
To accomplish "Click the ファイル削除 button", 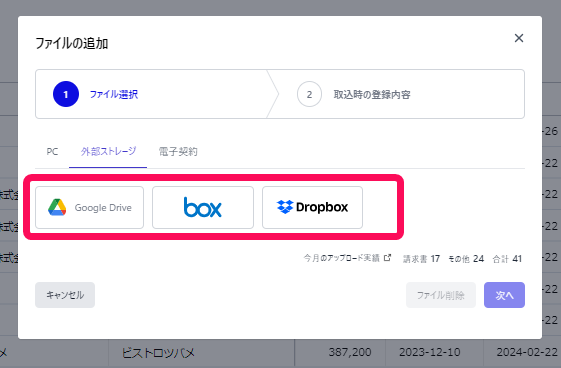I will [x=441, y=295].
